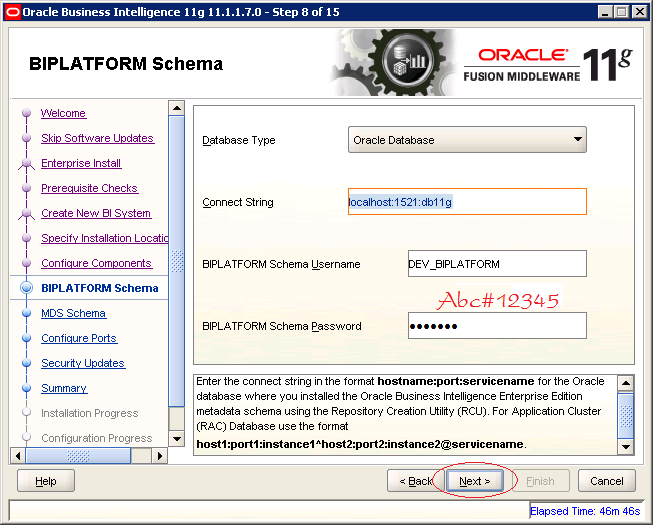Screen dimensions: 653x525
Task: Click the BIPLATFORM Schema Password field
Action: tap(497, 326)
